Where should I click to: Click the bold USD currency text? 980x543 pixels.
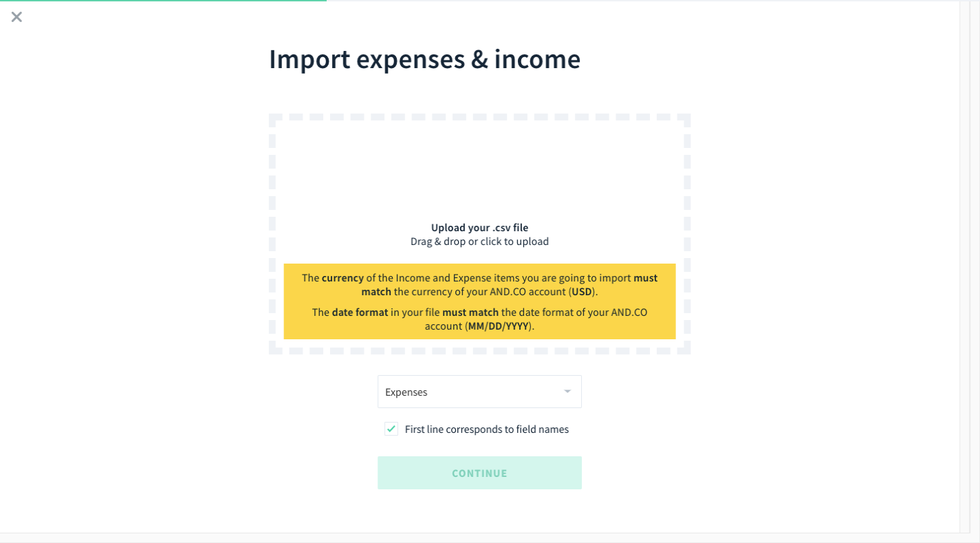tap(582, 292)
